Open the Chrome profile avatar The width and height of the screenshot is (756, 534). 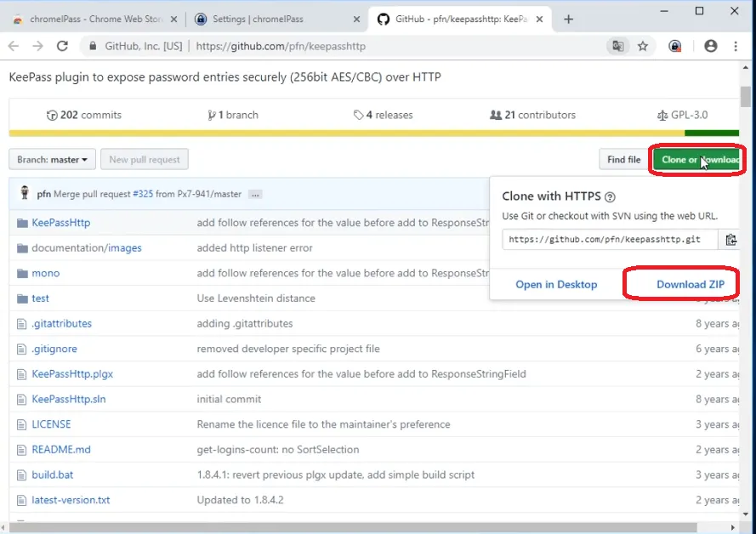pyautogui.click(x=711, y=46)
